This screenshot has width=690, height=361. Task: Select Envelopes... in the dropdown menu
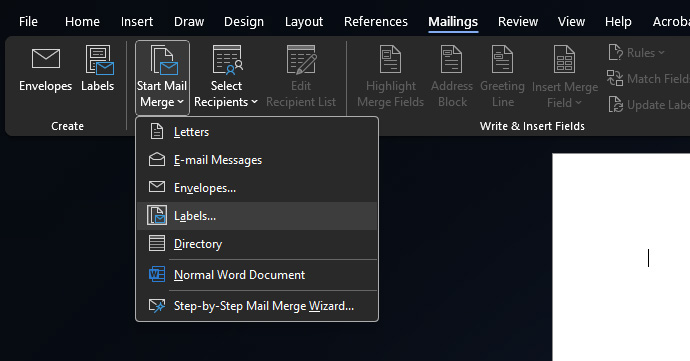coord(257,188)
